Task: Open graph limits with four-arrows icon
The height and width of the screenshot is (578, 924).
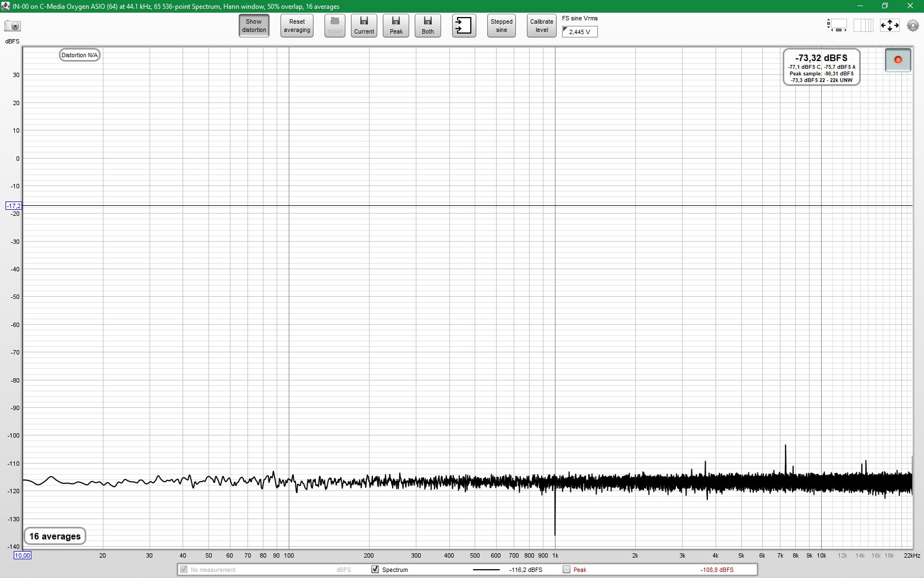Action: (890, 25)
